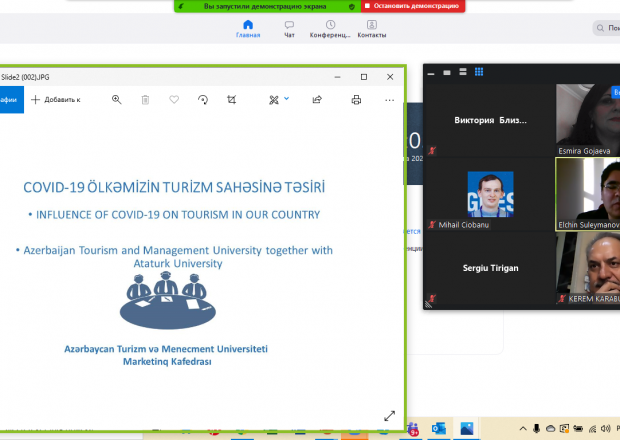Click the edit and create scissors icon

click(274, 100)
